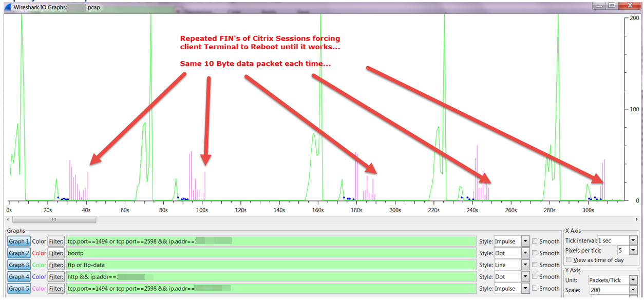Viewport: 644px width, 301px height.
Task: Open the Tick interval dropdown showing 1 sec
Action: 633,240
